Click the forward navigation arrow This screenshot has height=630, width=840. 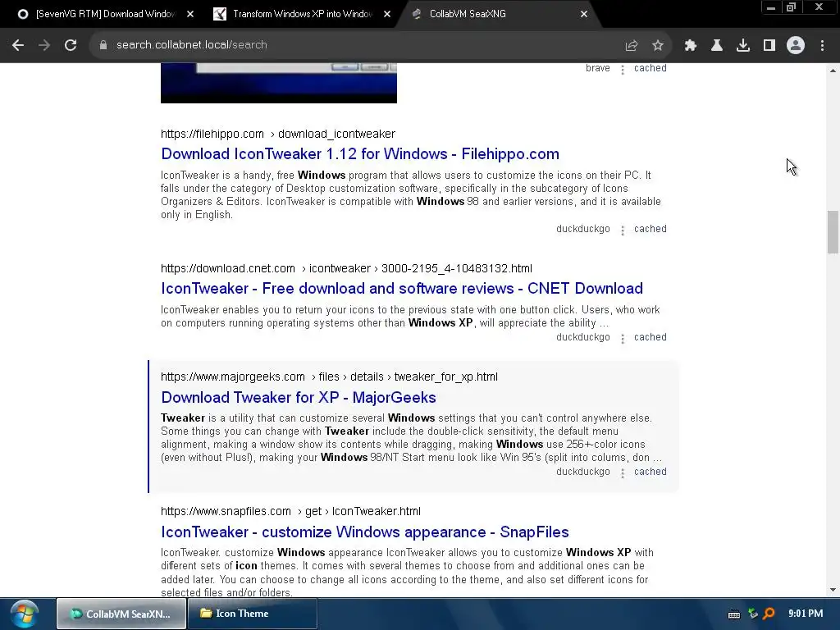tap(44, 45)
